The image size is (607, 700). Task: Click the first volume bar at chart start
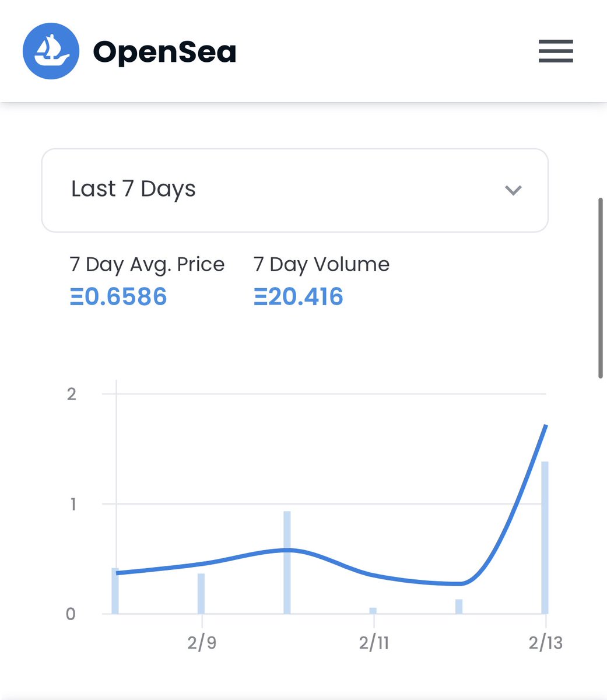click(115, 590)
